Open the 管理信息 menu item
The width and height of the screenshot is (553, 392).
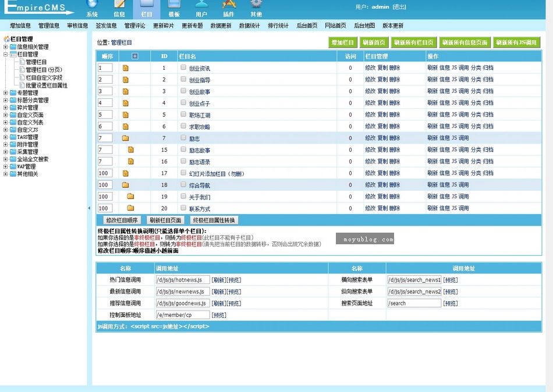coord(49,26)
